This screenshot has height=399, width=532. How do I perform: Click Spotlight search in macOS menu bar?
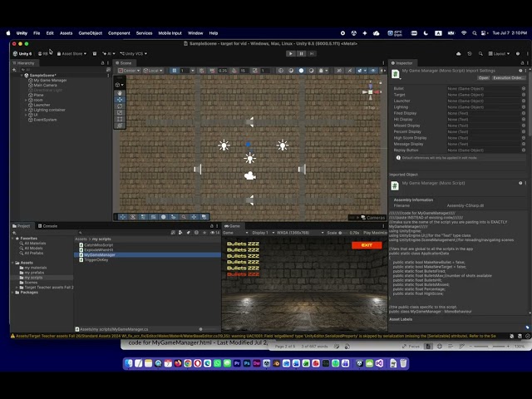click(475, 33)
